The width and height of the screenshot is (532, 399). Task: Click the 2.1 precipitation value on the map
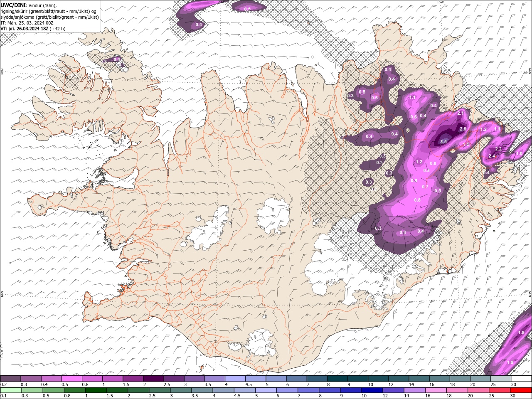pos(460,113)
